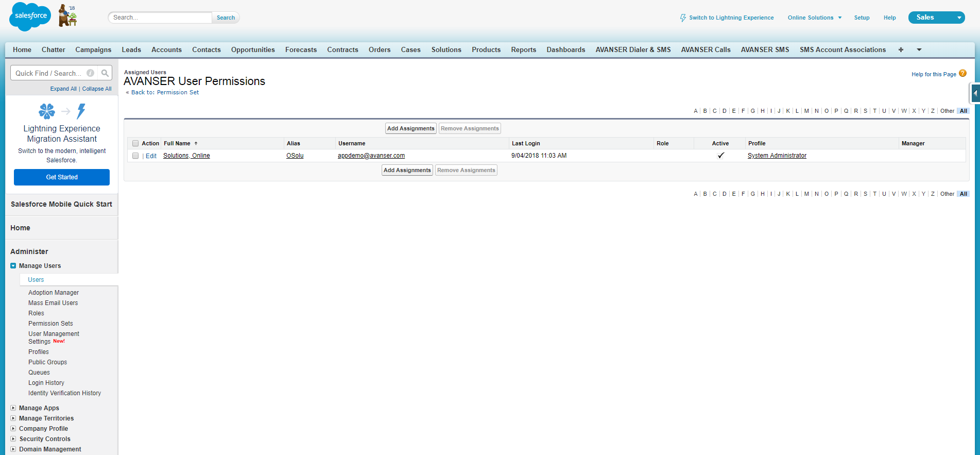Screen dimensions: 980x455
Task: Click the active checkmark in Solutions row
Action: tap(720, 155)
